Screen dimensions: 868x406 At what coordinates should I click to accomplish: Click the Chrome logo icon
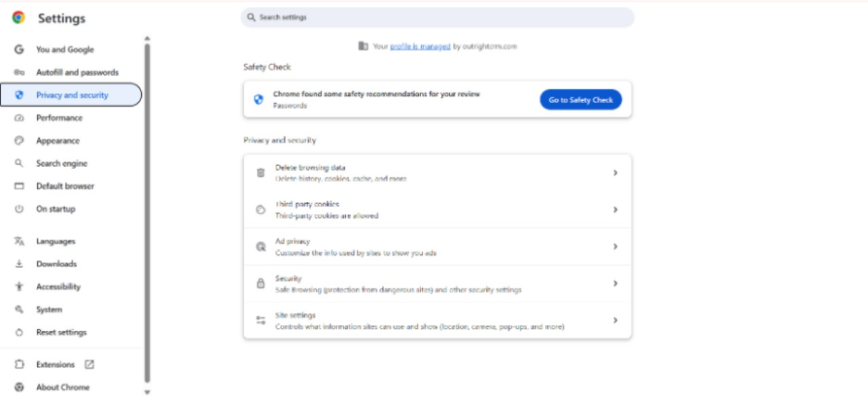(19, 18)
